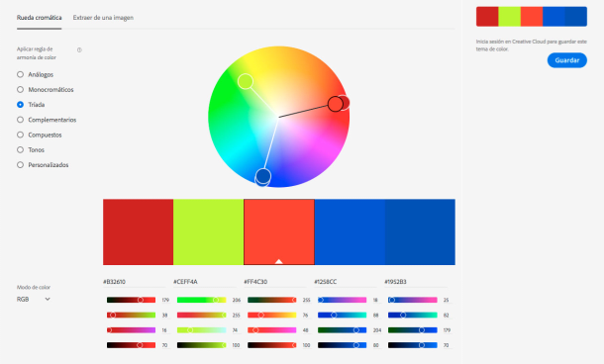Adjust the #FF4C30 slider with value 76
The image size is (604, 364).
tap(272, 316)
